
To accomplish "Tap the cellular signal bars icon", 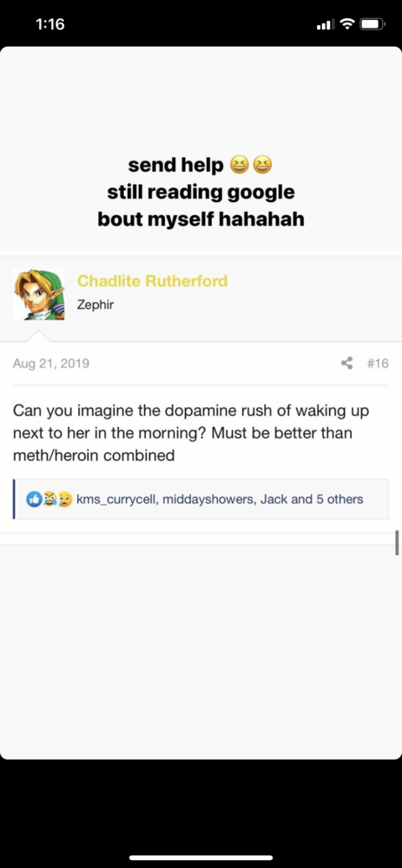I will coord(326,25).
